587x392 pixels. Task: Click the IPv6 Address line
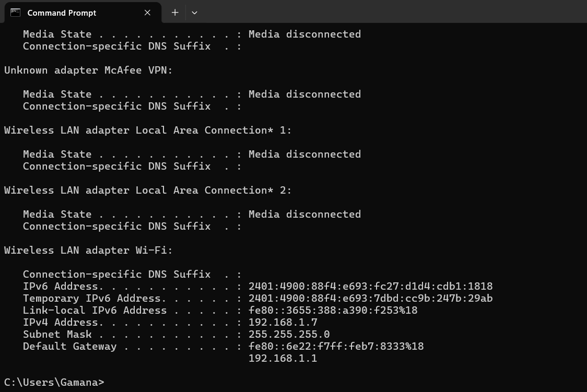(370, 286)
